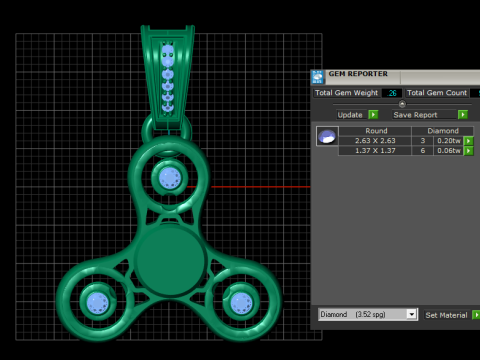Viewport: 480px width, 360px height.
Task: Click the Set Material button
Action: (x=447, y=315)
